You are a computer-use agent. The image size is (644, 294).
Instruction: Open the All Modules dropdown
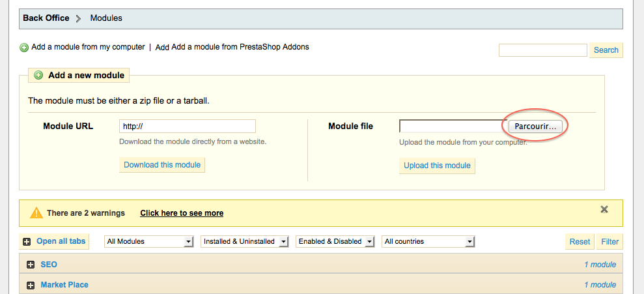click(149, 241)
